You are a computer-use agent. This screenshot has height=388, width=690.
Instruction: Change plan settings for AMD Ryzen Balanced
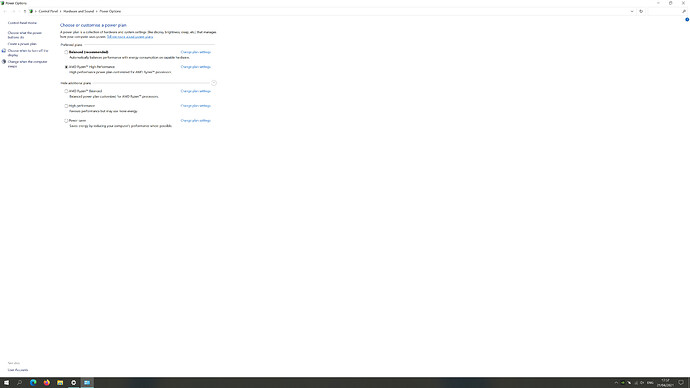pyautogui.click(x=196, y=91)
